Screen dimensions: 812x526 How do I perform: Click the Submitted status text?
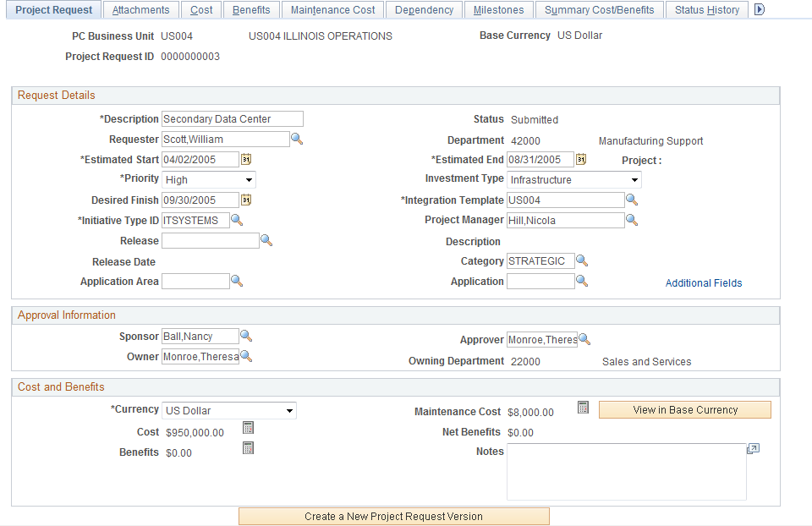[x=535, y=119]
